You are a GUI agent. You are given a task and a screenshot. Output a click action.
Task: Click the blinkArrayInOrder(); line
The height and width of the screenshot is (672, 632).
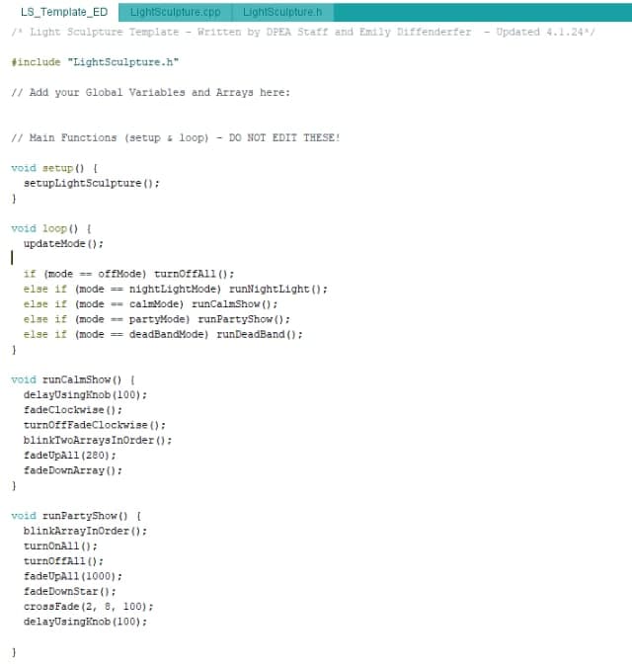(x=85, y=531)
